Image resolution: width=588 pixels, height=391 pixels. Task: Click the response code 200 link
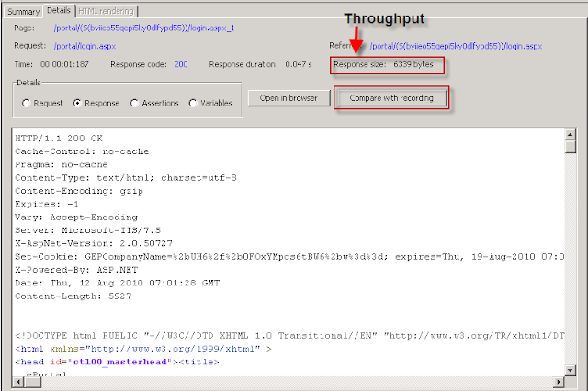[181, 64]
